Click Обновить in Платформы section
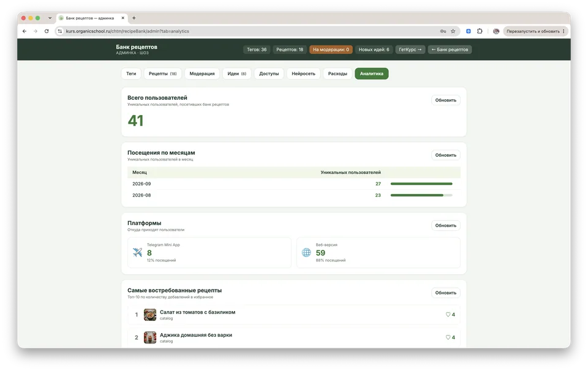This screenshot has width=588, height=371. point(445,225)
